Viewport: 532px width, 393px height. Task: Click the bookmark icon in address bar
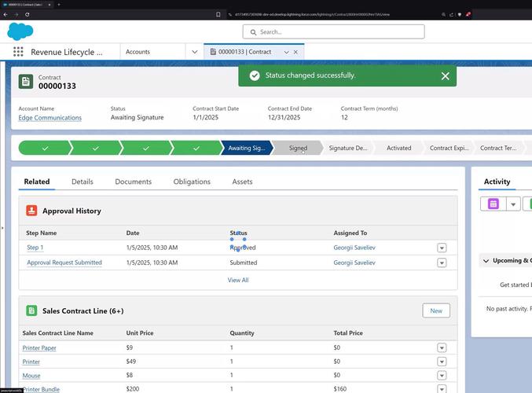(218, 15)
